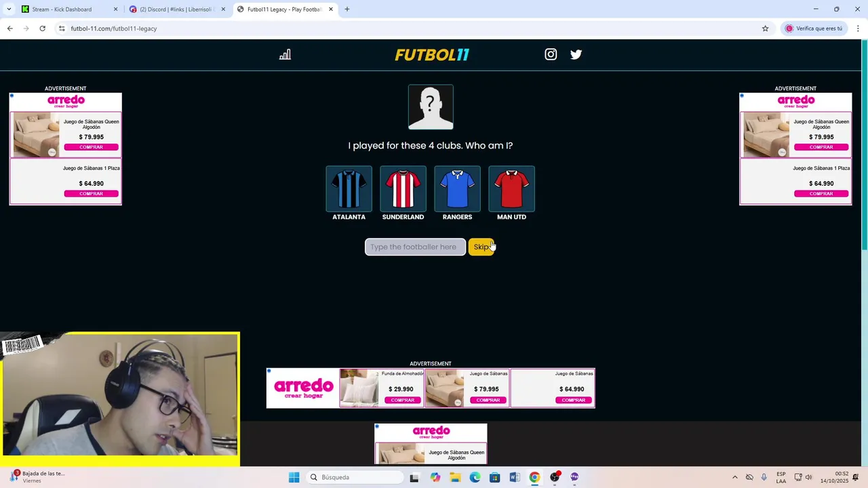This screenshot has height=488, width=868.
Task: Open Microsoft Edge from taskbar
Action: [475, 477]
